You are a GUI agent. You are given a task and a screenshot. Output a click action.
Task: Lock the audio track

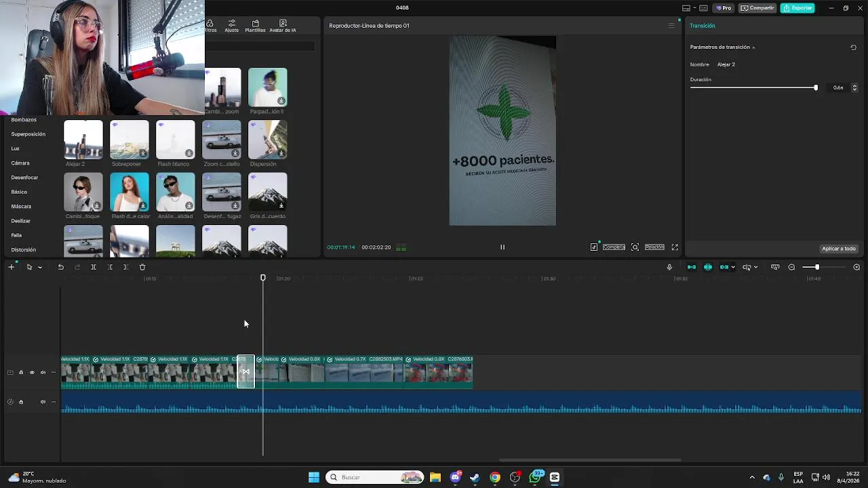click(x=21, y=402)
